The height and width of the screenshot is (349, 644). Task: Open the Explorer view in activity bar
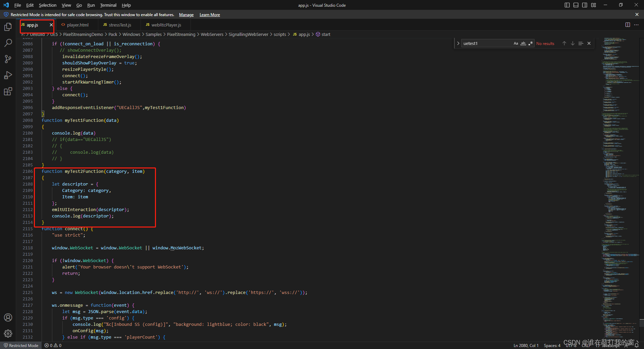(x=8, y=27)
